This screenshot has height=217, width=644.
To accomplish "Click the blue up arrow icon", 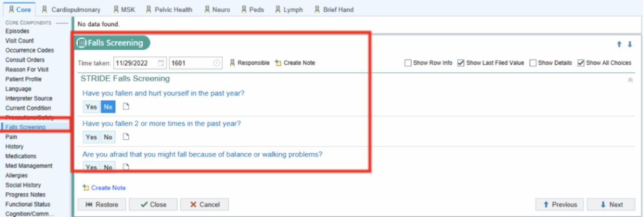I will (619, 44).
